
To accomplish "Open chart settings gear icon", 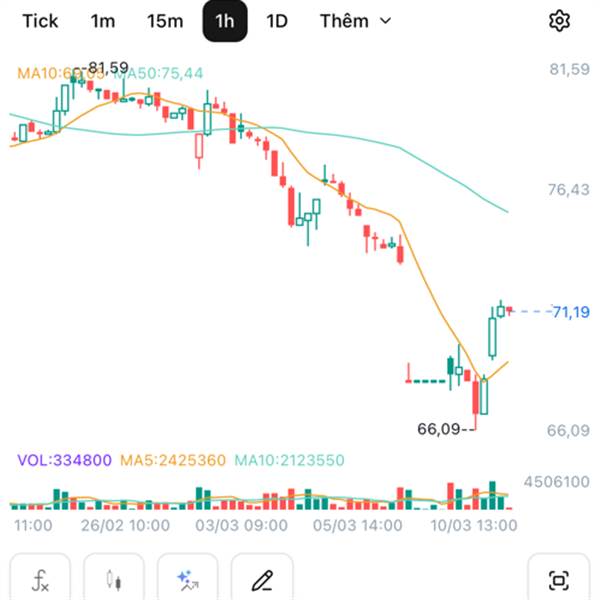I will click(x=559, y=21).
